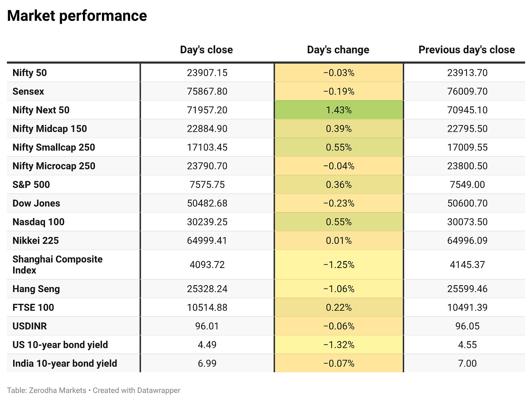
Task: Click Dow Jones change value −0.23%
Action: pos(339,203)
